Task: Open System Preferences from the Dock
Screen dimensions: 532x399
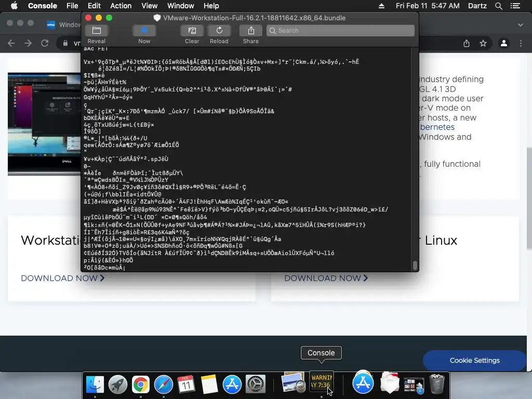Action: [255, 384]
